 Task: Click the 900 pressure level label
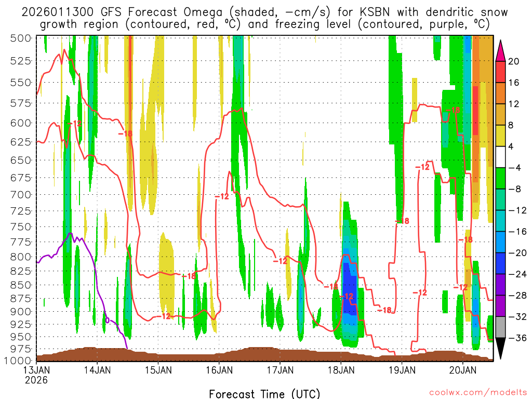(x=21, y=312)
